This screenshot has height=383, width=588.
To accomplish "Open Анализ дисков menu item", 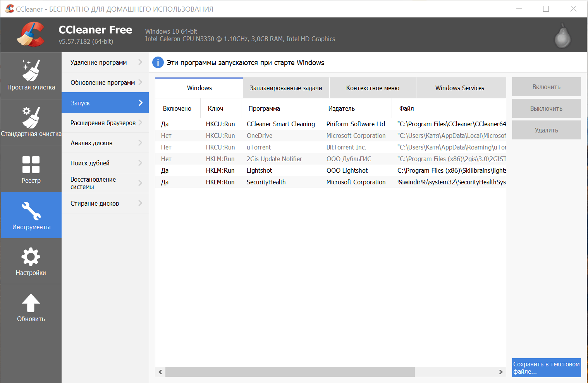I will 105,143.
